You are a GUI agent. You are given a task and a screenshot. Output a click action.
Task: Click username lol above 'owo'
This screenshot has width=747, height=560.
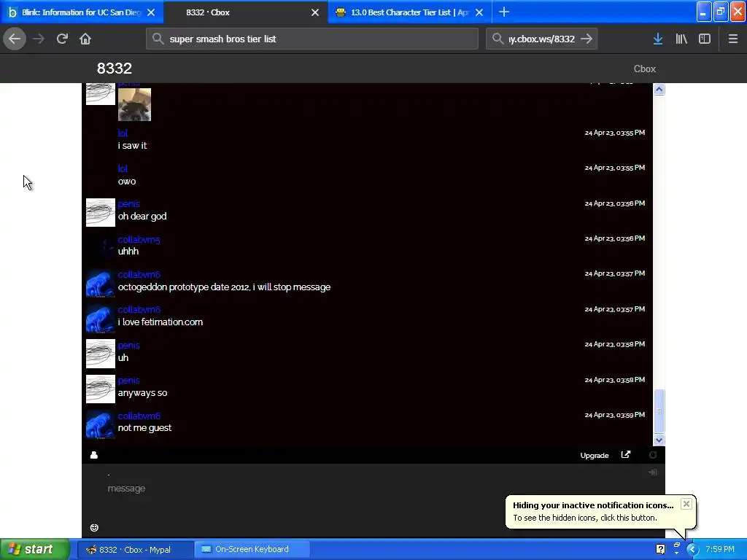tap(123, 168)
